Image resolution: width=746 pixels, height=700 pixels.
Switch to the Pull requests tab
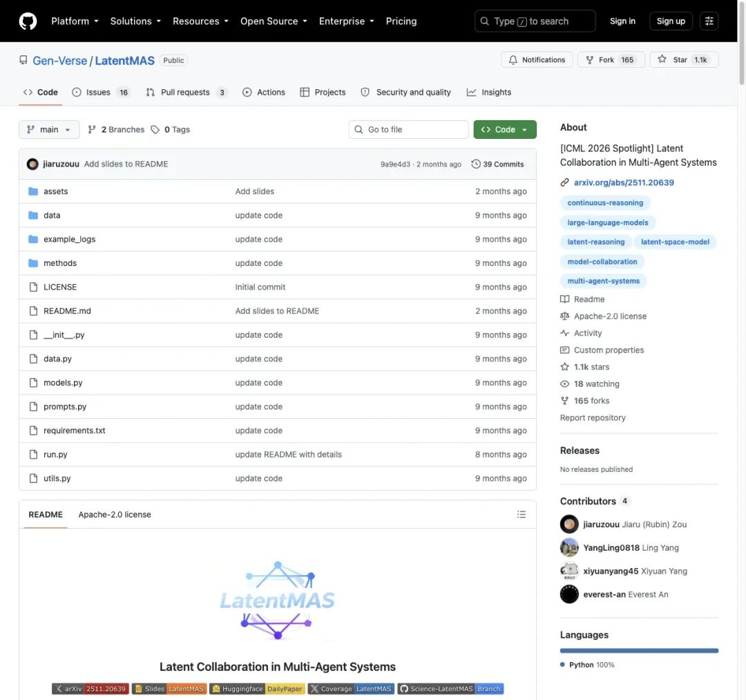(186, 93)
